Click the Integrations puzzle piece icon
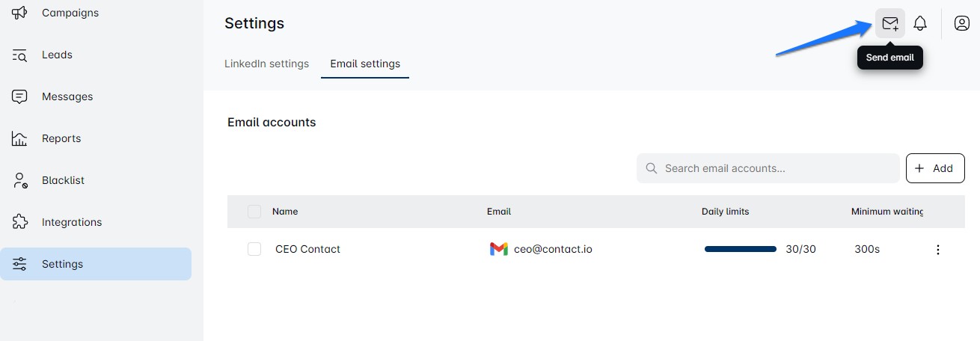Image resolution: width=980 pixels, height=341 pixels. [20, 222]
